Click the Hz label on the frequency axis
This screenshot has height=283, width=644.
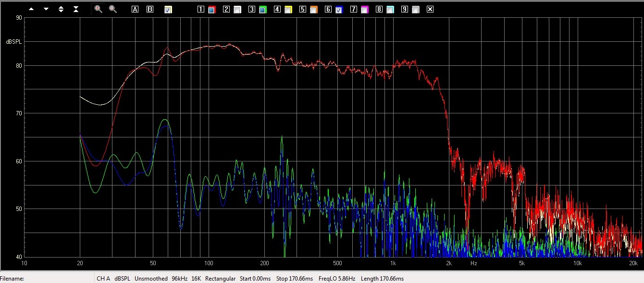(x=473, y=263)
